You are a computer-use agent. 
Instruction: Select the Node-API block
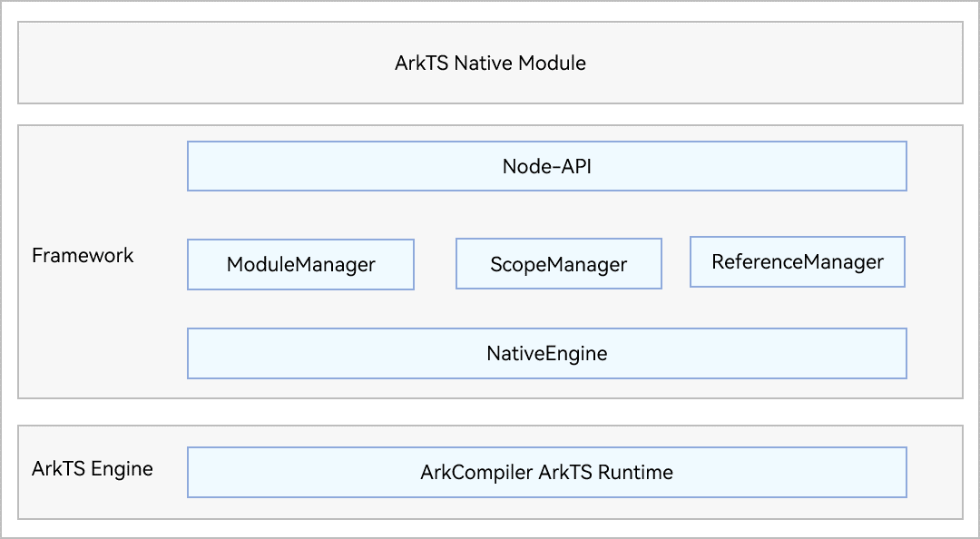coord(546,166)
